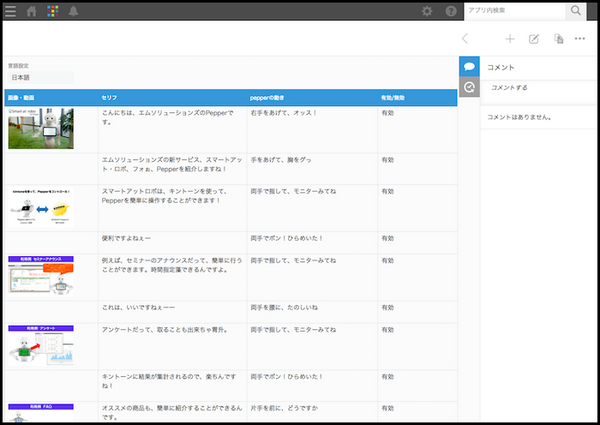Open help with the question mark icon
The height and width of the screenshot is (425, 600).
click(451, 11)
